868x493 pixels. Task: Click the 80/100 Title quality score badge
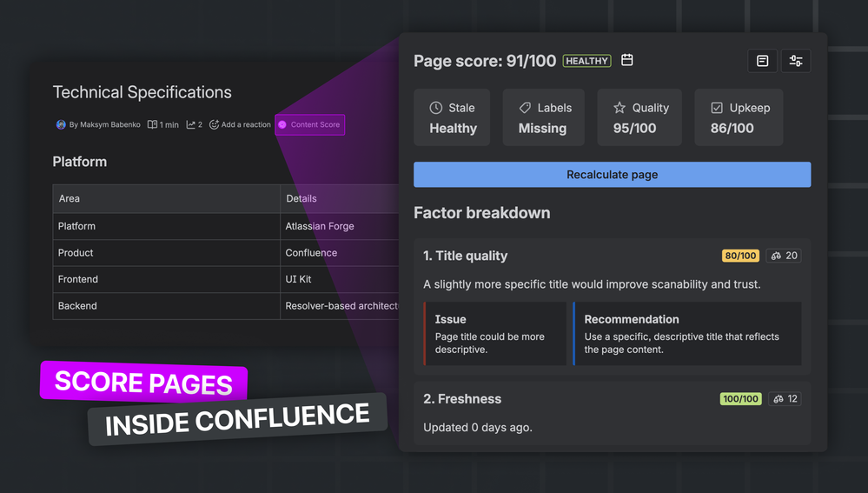coord(740,256)
